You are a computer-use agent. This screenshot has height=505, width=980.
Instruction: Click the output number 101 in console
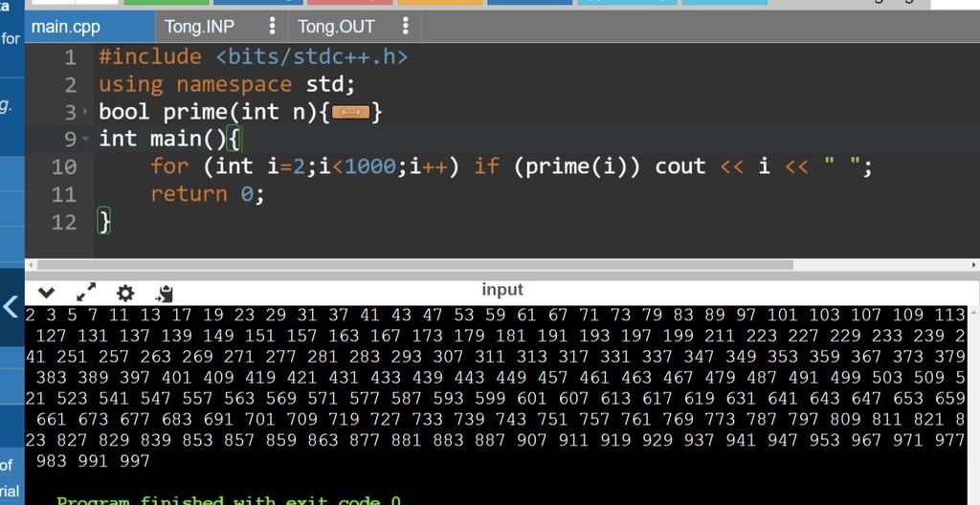[x=782, y=315]
